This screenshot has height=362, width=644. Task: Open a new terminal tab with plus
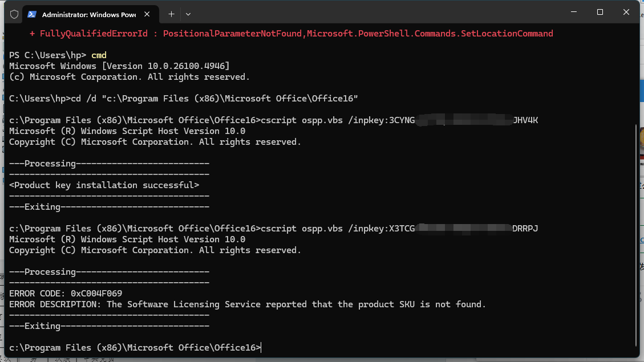[x=171, y=14]
